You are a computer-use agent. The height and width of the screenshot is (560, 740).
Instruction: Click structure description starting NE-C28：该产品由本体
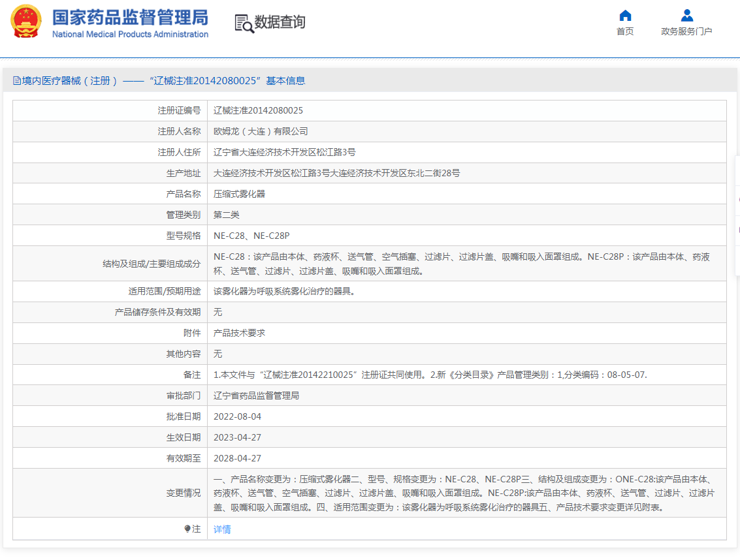(462, 264)
